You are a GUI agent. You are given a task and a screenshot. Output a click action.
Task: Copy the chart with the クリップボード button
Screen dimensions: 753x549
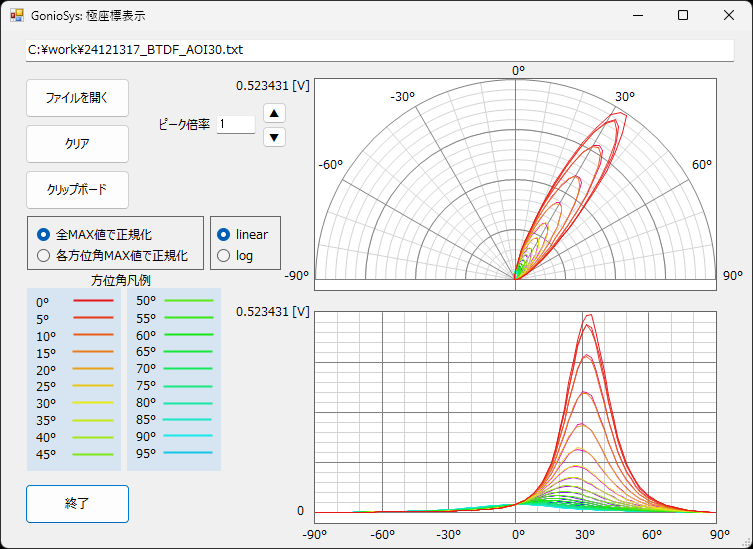(77, 190)
